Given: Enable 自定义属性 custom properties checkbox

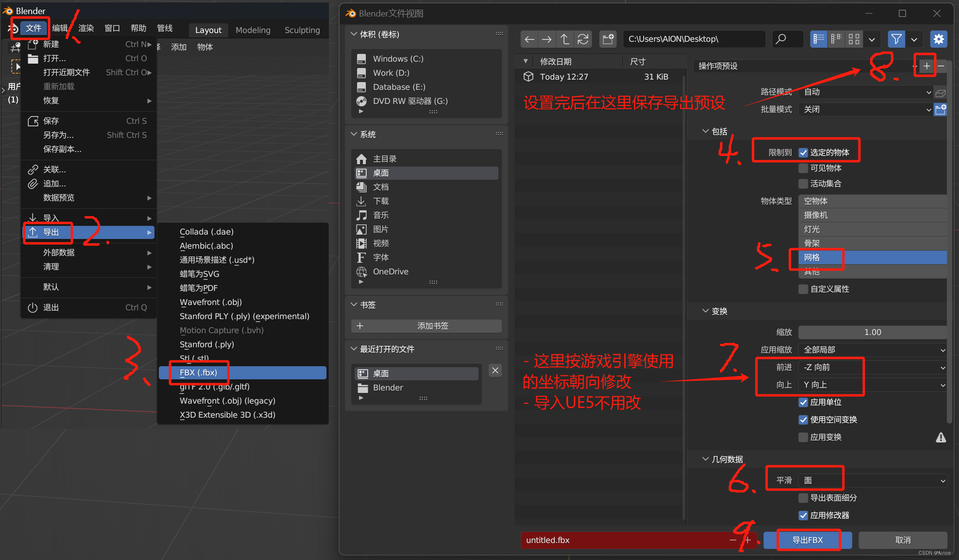Looking at the screenshot, I should pos(803,289).
